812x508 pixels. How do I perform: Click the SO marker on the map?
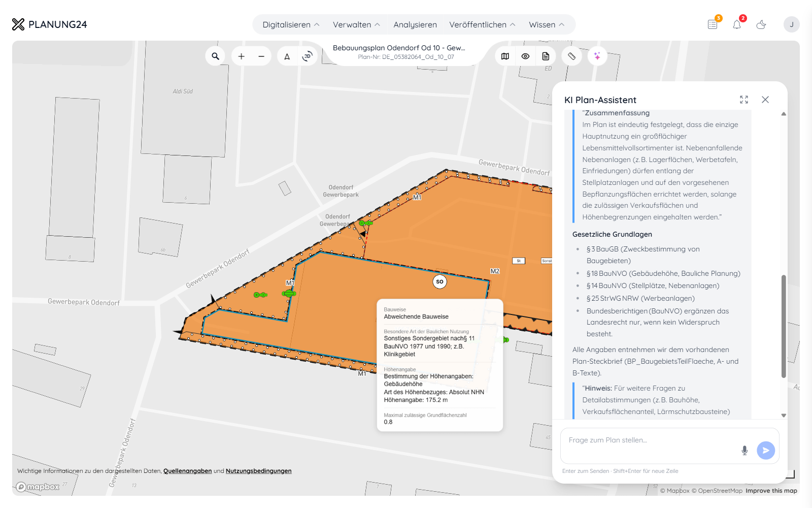[x=440, y=281]
